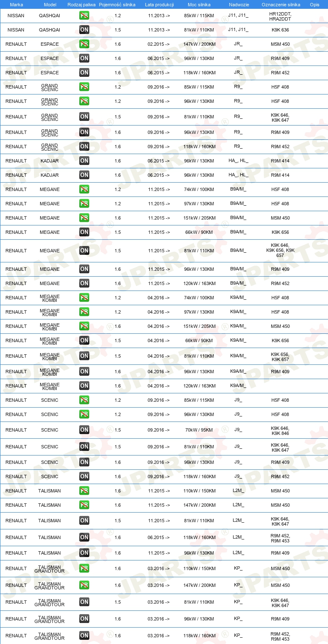Select ON icon in Grand Scenic 81kW/110KM row
Viewport: 328px width, 644px height.
pyautogui.click(x=84, y=117)
